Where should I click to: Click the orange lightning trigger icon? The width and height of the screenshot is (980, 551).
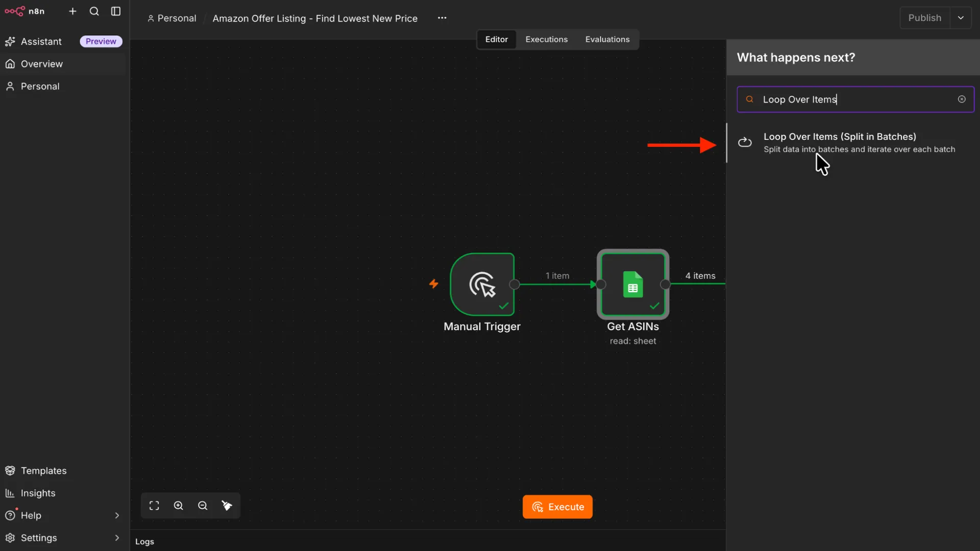point(434,284)
